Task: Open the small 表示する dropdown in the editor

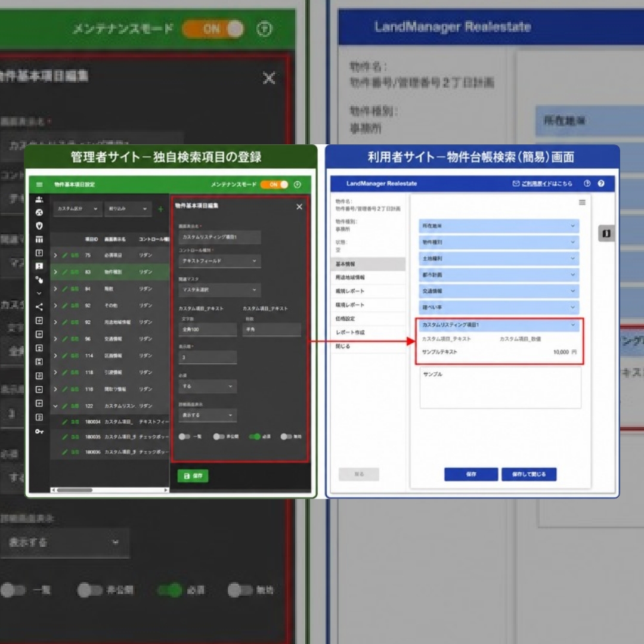Action: click(208, 415)
